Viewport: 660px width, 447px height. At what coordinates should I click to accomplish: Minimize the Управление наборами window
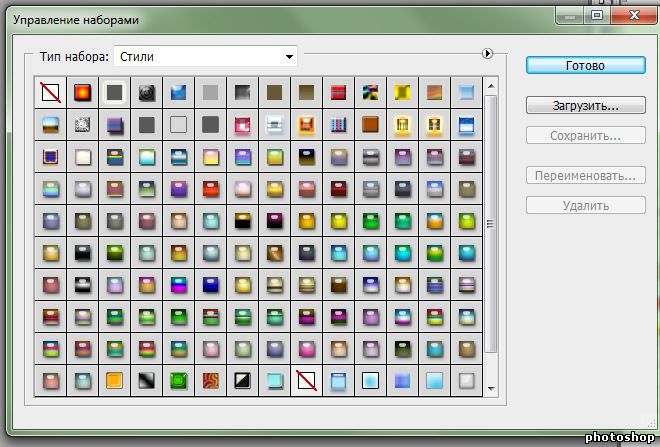coord(570,16)
